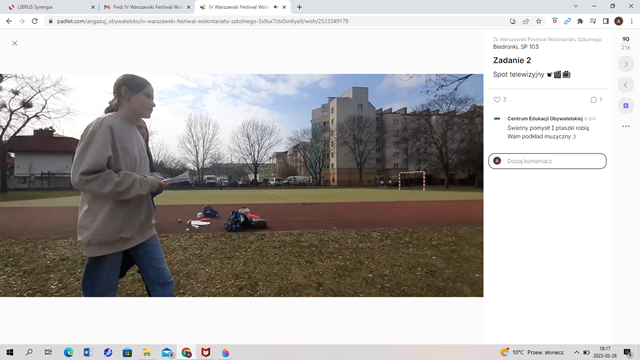Viewport: 640px width, 360px height.
Task: Open the colorful droplet app on taskbar
Action: [225, 352]
